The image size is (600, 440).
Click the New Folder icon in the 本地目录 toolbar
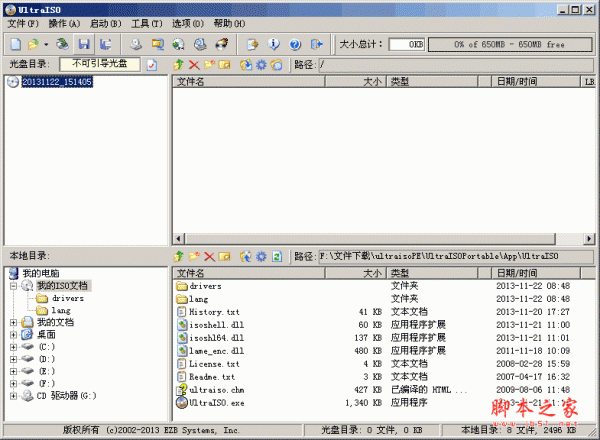pyautogui.click(x=194, y=256)
